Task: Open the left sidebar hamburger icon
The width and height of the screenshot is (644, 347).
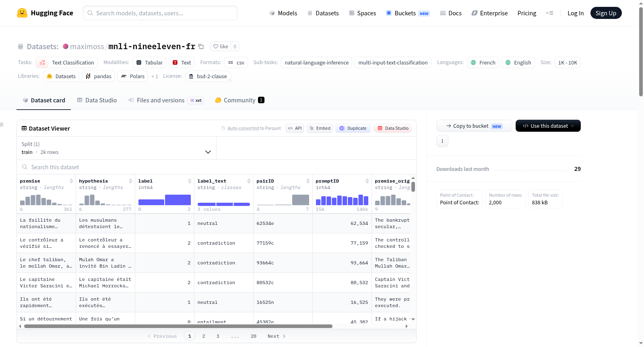Action: click(2, 125)
